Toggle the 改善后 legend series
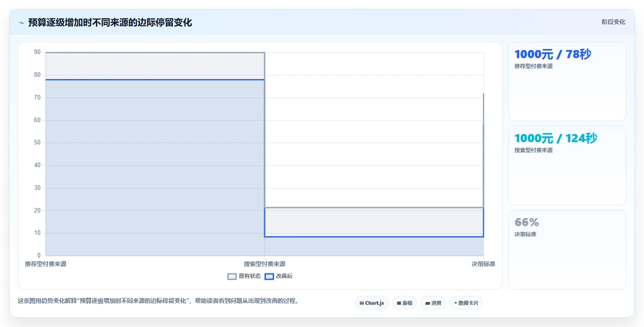The width and height of the screenshot is (644, 327). [x=279, y=276]
